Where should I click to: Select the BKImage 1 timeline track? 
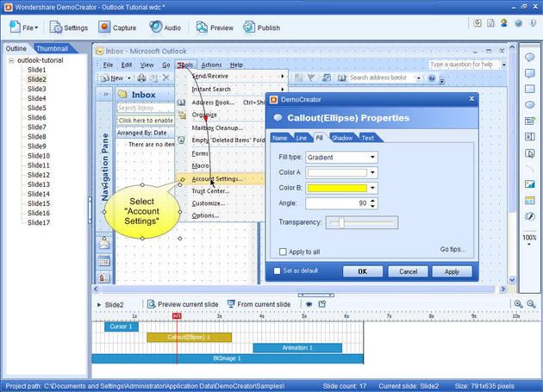click(228, 358)
